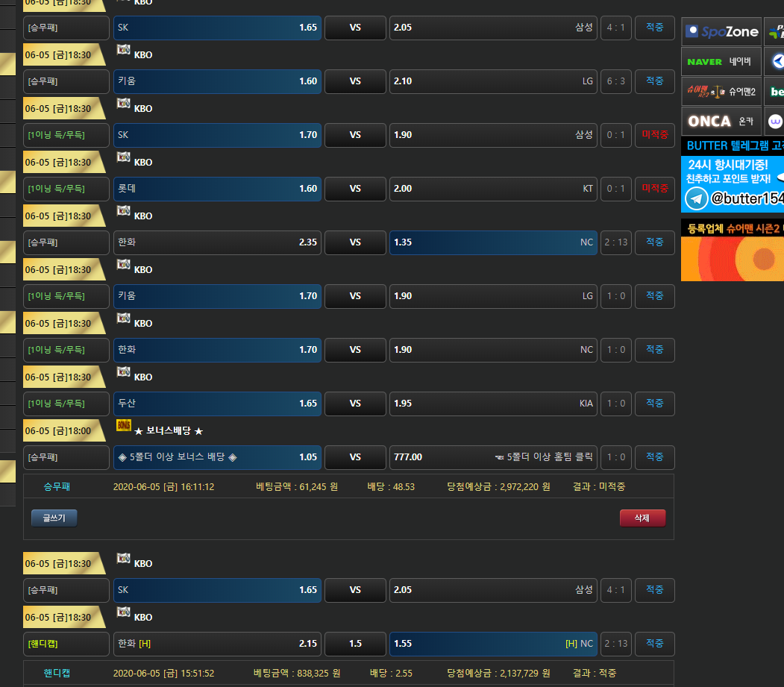
Task: Select the 777.00 bonus odds cell
Action: point(493,457)
